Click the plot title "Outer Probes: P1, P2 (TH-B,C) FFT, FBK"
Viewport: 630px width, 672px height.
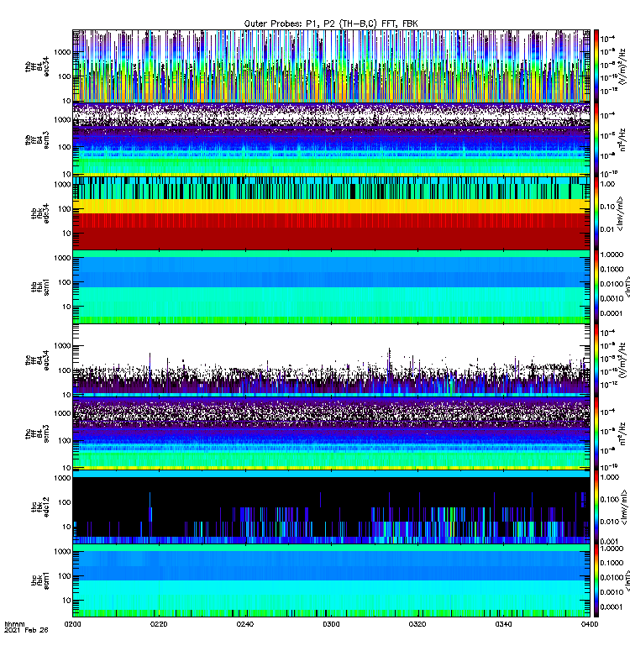[x=331, y=24]
